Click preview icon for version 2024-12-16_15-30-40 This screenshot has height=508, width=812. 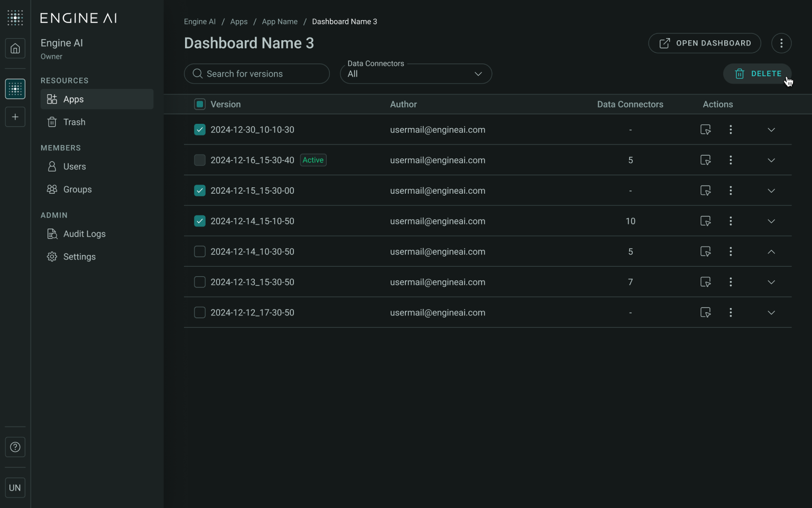tap(705, 160)
